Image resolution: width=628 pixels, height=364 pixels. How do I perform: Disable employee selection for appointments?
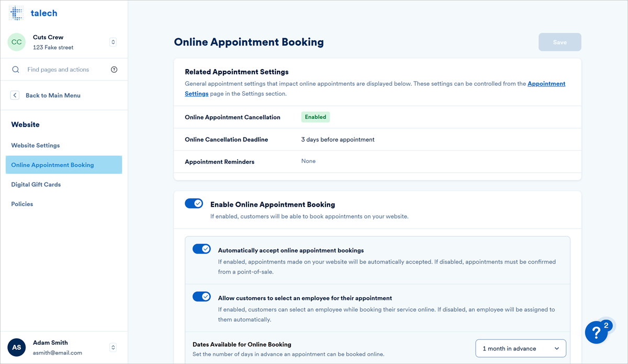point(201,296)
